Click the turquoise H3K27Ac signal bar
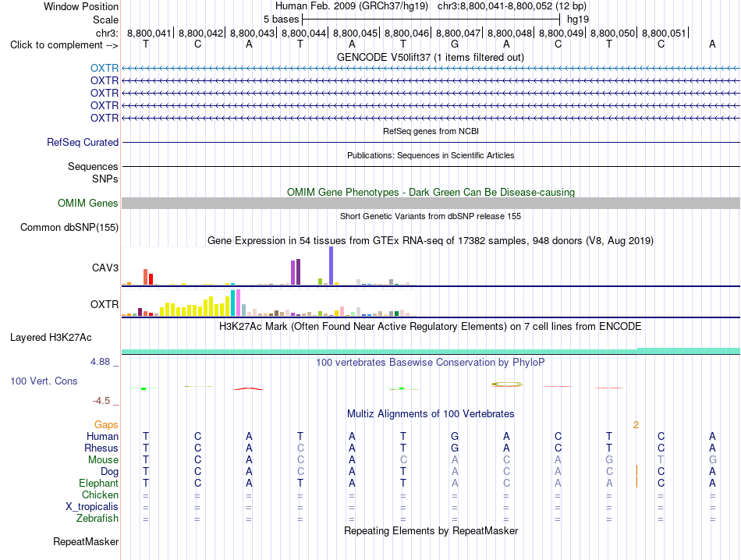This screenshot has width=741, height=560. [x=431, y=351]
